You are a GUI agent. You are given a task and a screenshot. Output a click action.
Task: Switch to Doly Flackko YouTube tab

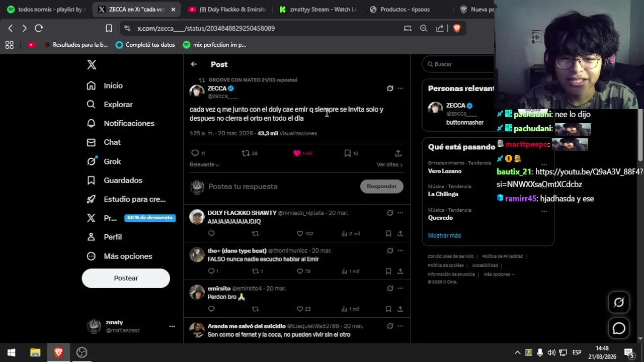pyautogui.click(x=227, y=10)
